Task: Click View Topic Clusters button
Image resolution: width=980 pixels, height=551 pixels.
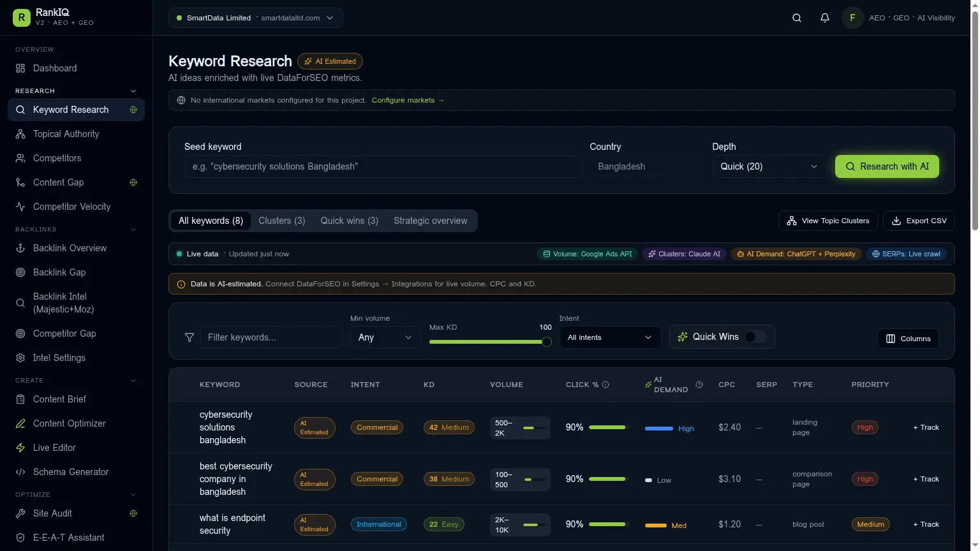Action: [828, 221]
